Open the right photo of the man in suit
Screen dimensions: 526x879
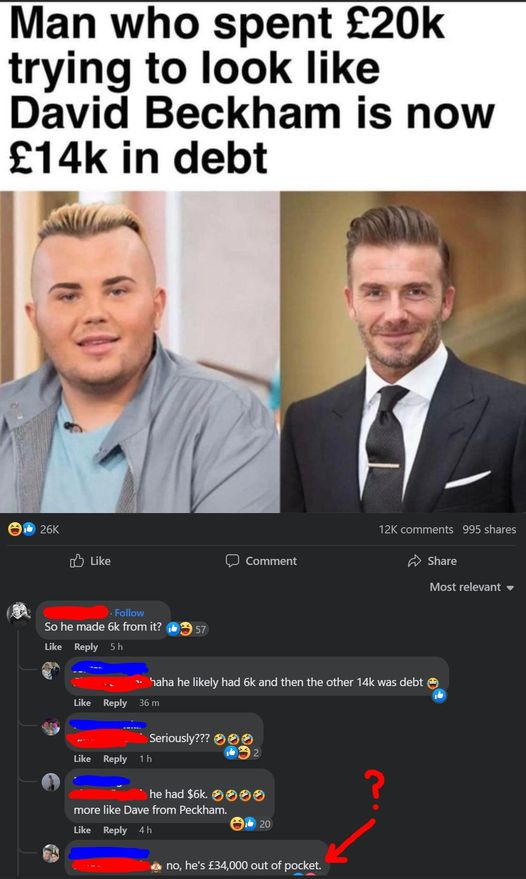coord(403,352)
